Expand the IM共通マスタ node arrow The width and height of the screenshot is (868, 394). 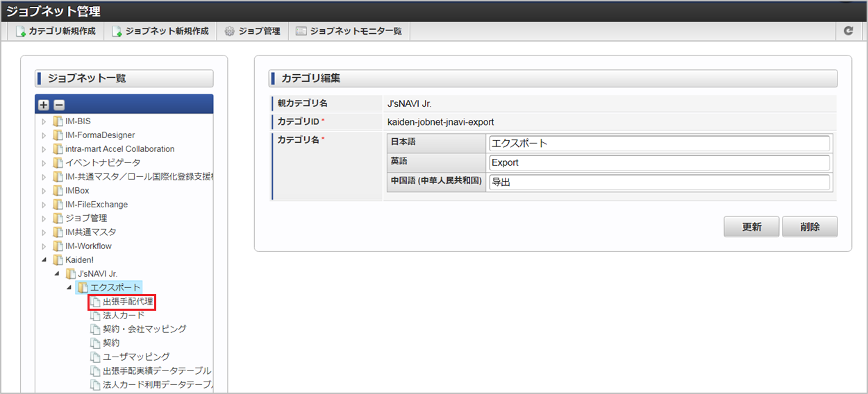pyautogui.click(x=44, y=232)
